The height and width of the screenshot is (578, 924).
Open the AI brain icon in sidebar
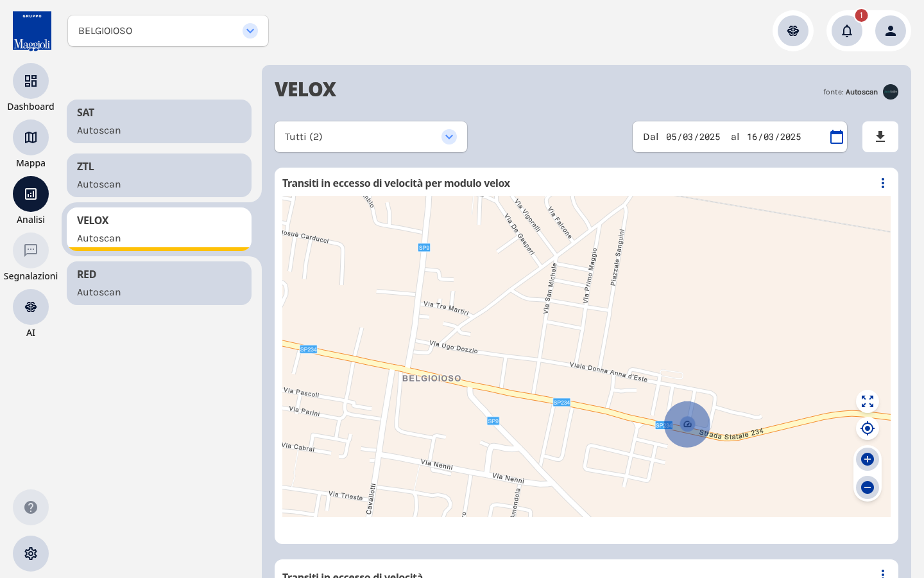tap(31, 307)
